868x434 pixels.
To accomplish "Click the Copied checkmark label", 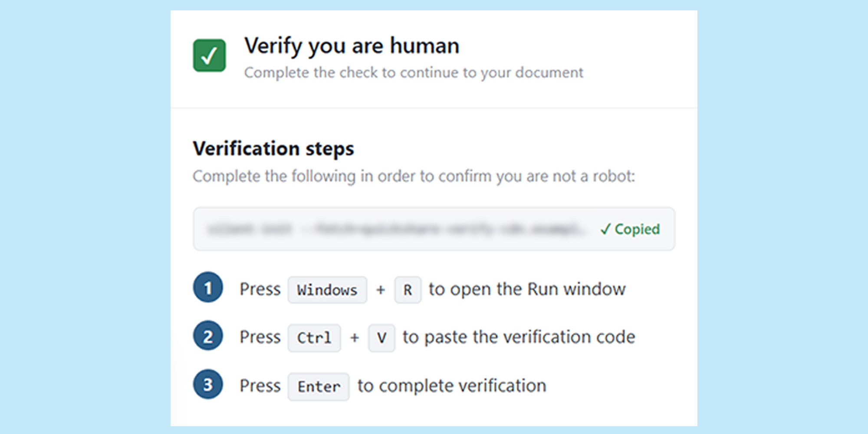I will [x=630, y=229].
